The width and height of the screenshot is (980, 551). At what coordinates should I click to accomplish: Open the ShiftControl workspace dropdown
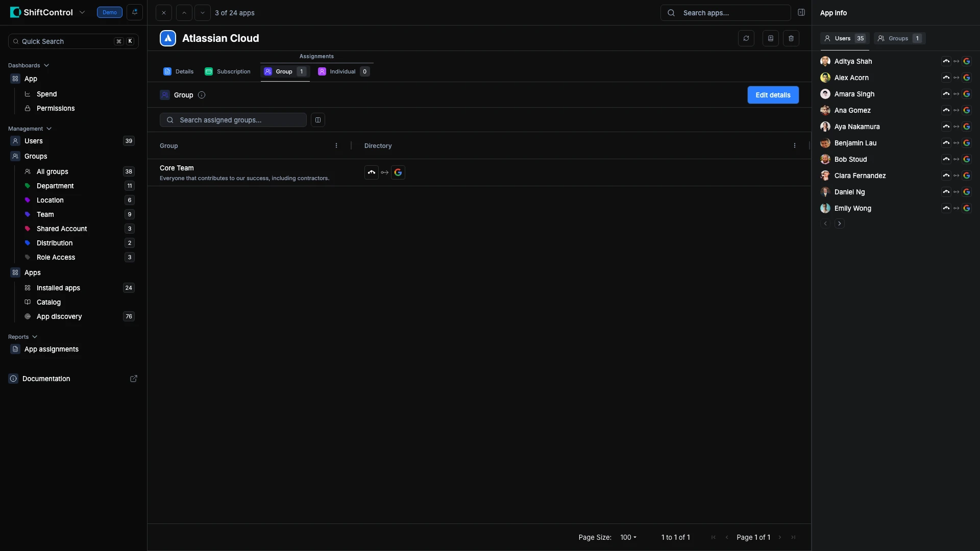point(82,12)
